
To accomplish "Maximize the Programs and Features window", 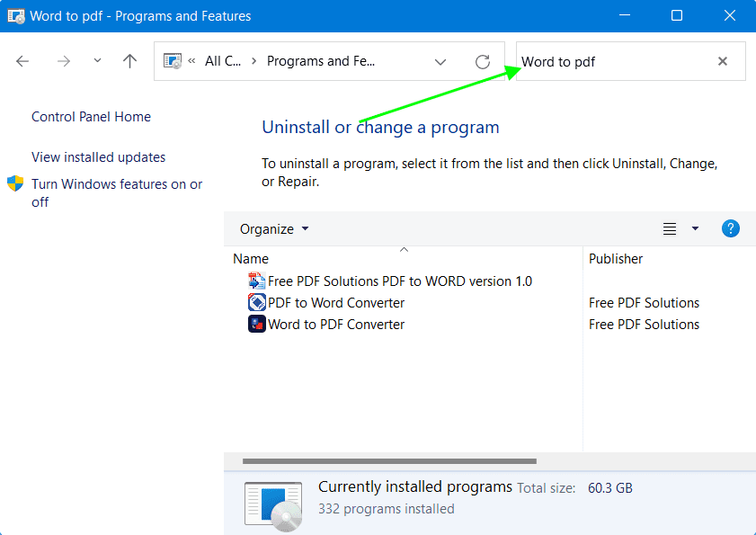I will (677, 15).
